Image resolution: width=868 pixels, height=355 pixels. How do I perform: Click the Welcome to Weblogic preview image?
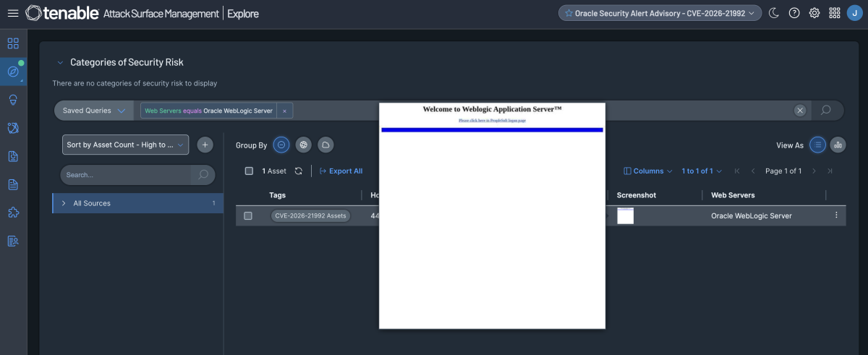click(492, 215)
